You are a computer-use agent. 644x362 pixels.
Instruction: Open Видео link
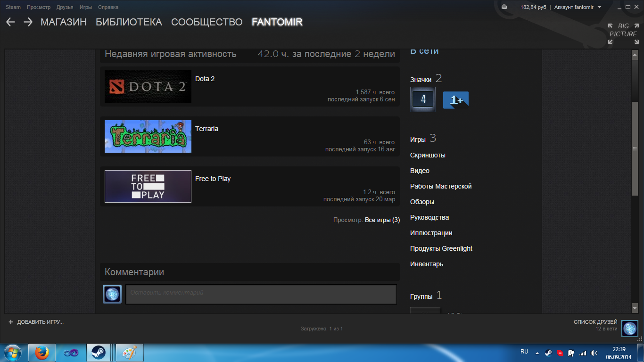420,171
